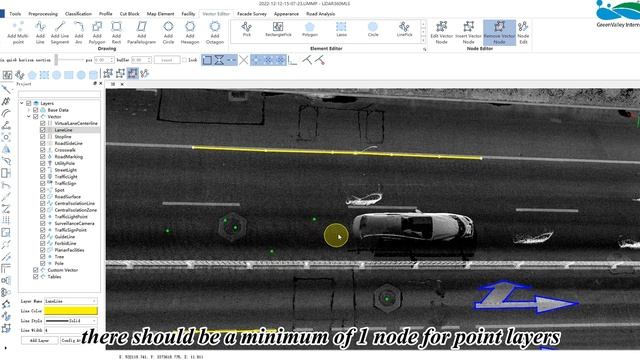Open Element Editor group dialog launcher
Screen dimensions: 640x360
coord(424,49)
